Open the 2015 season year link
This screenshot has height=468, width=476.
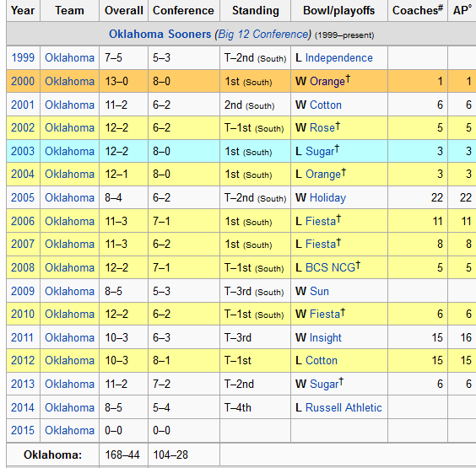(23, 431)
